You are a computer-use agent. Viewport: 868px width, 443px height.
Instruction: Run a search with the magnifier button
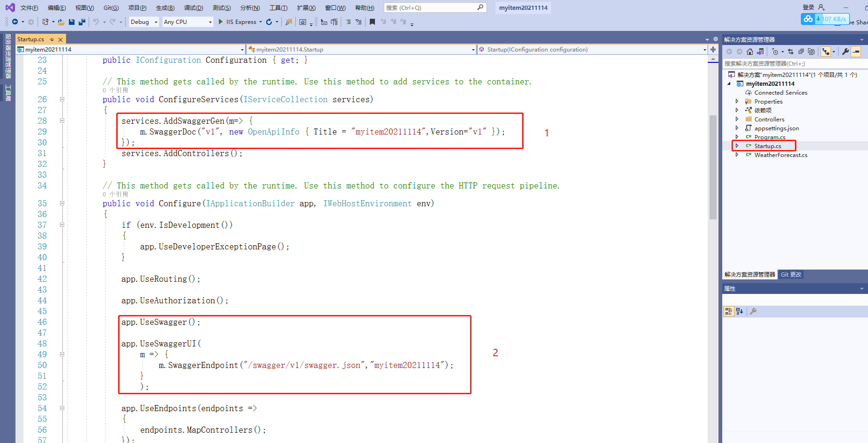pos(480,8)
